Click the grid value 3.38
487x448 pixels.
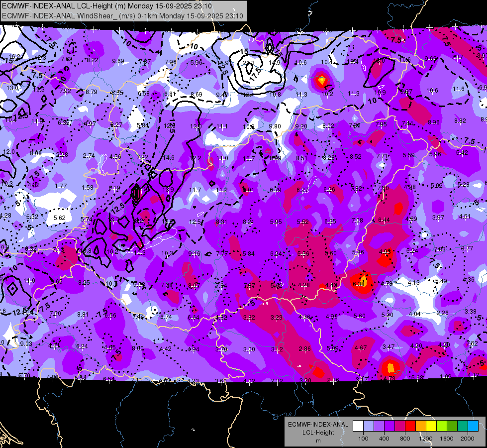pos(470,311)
